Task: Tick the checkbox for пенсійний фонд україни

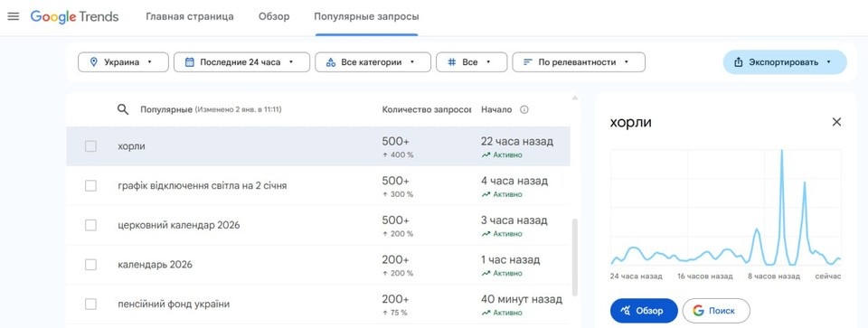Action: click(x=90, y=305)
